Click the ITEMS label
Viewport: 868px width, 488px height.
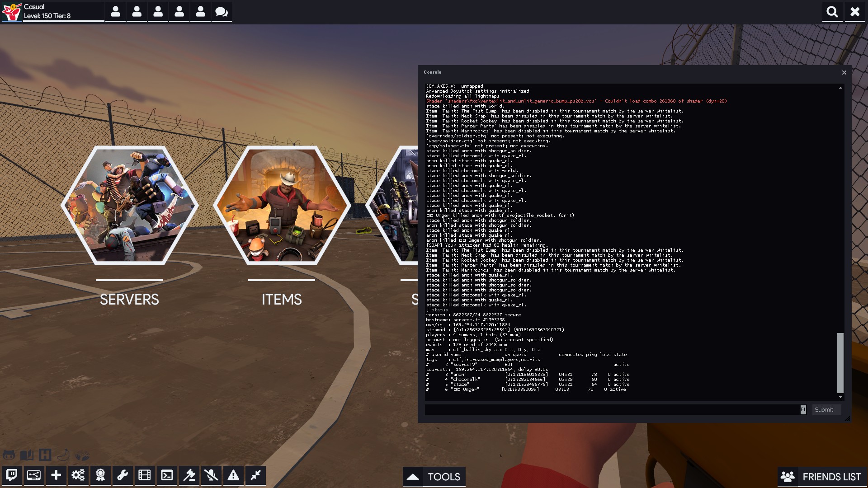pyautogui.click(x=282, y=300)
